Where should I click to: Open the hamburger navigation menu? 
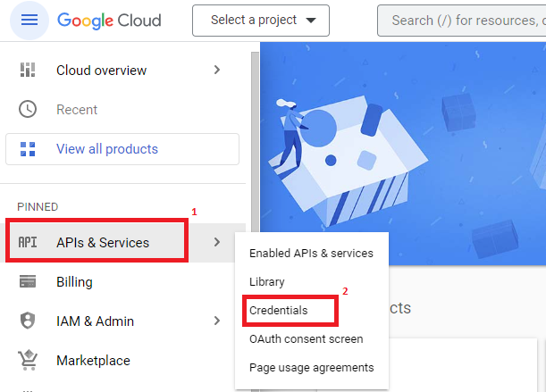point(29,20)
